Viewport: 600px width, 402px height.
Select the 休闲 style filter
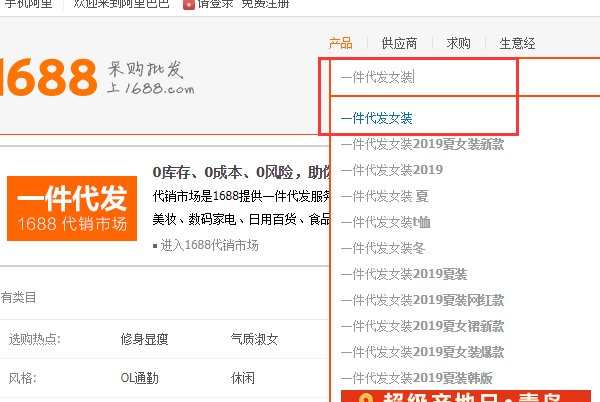point(243,378)
